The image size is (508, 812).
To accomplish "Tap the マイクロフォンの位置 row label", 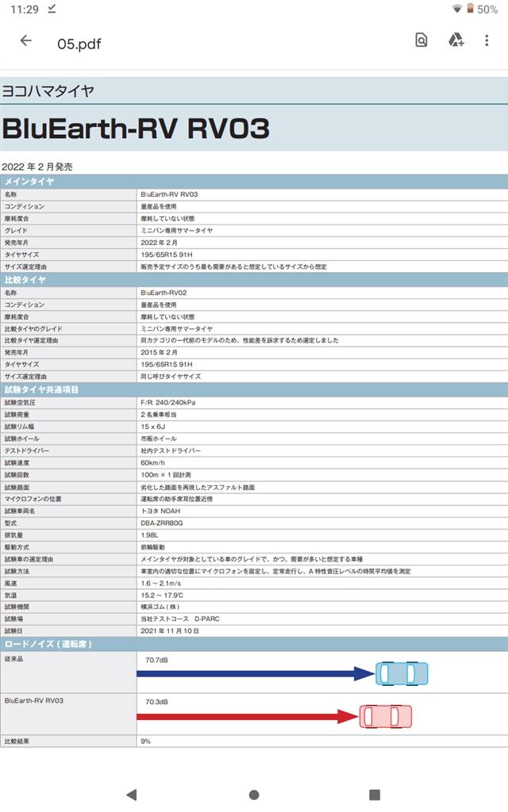I will point(33,499).
